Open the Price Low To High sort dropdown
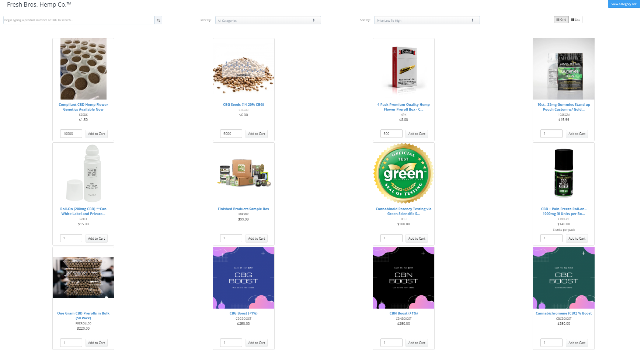The height and width of the screenshot is (351, 644). (427, 20)
